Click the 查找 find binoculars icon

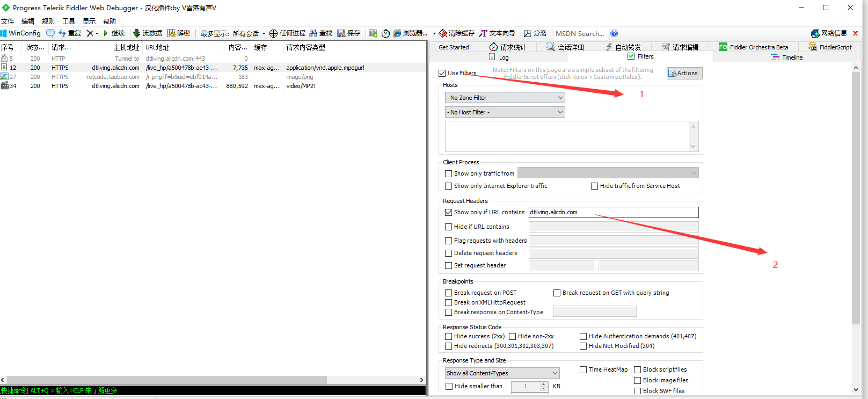coord(313,33)
